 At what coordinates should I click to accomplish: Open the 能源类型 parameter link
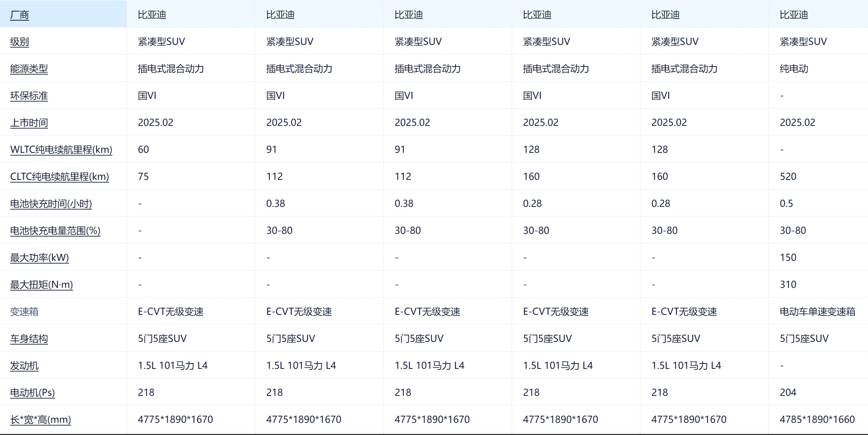[x=29, y=69]
